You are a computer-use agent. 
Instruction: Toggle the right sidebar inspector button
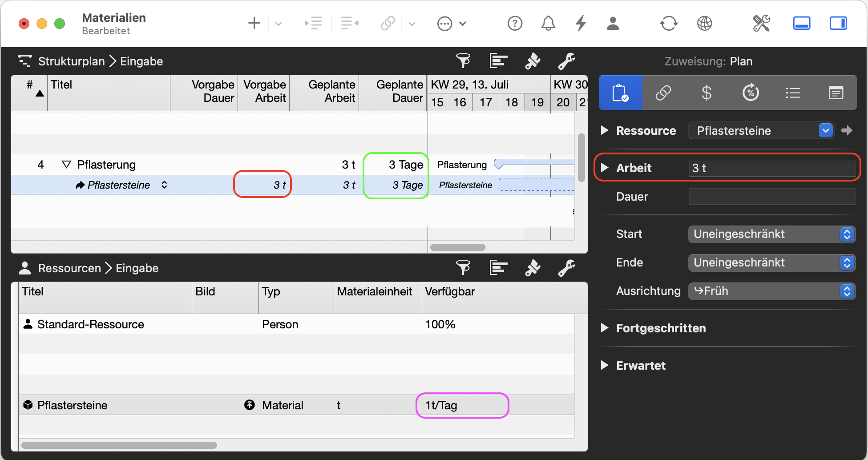(x=838, y=23)
